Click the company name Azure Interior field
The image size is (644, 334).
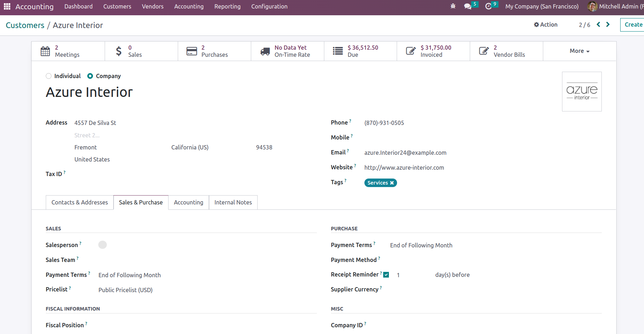pyautogui.click(x=89, y=92)
